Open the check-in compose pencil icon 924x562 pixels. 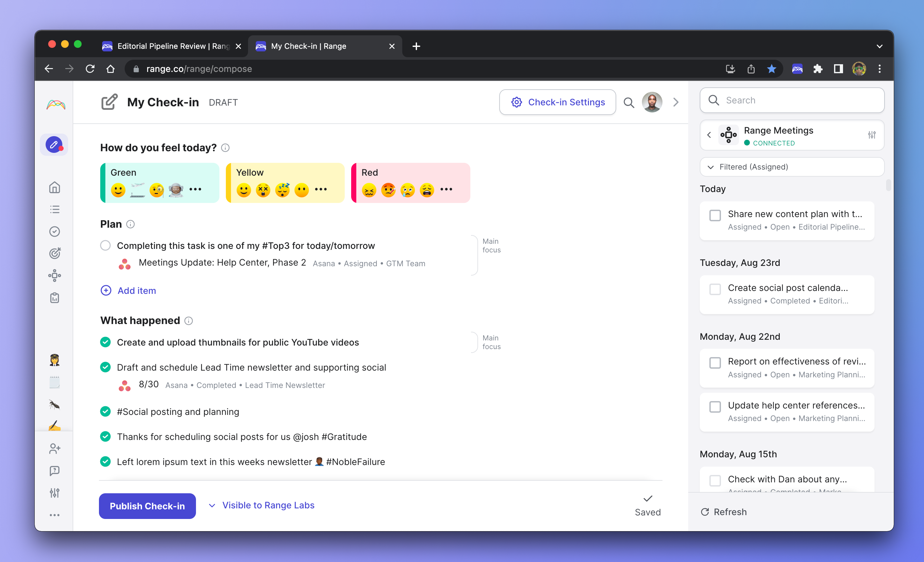[54, 145]
